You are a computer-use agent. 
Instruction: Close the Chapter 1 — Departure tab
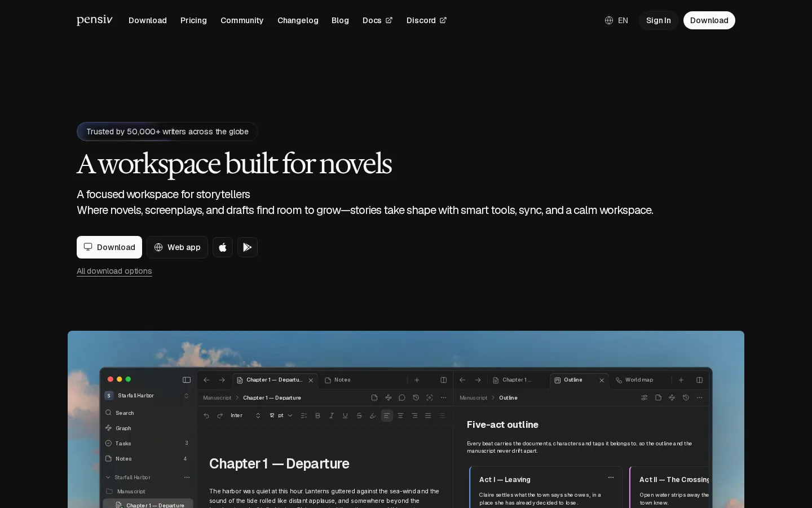[x=311, y=380]
